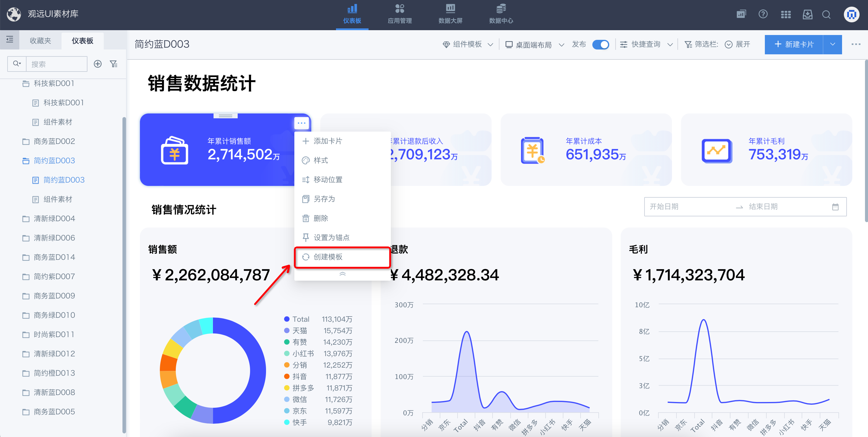
Task: Select 移动位置 menu entry
Action: click(x=342, y=179)
